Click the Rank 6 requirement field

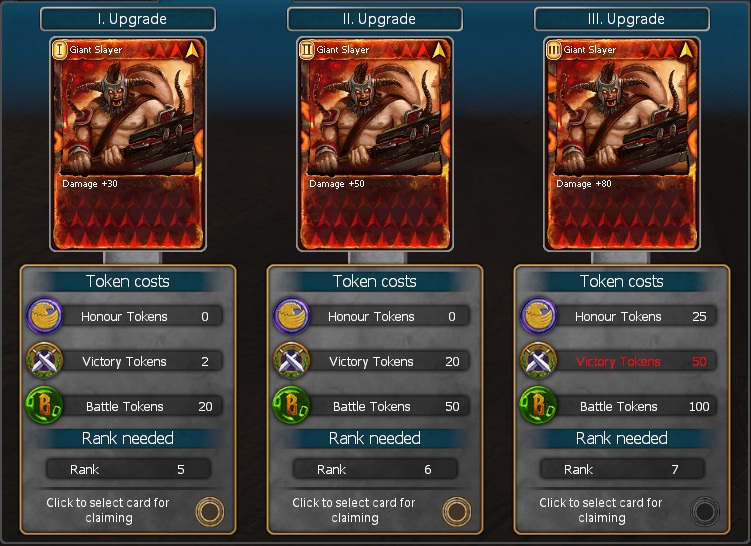(x=376, y=469)
